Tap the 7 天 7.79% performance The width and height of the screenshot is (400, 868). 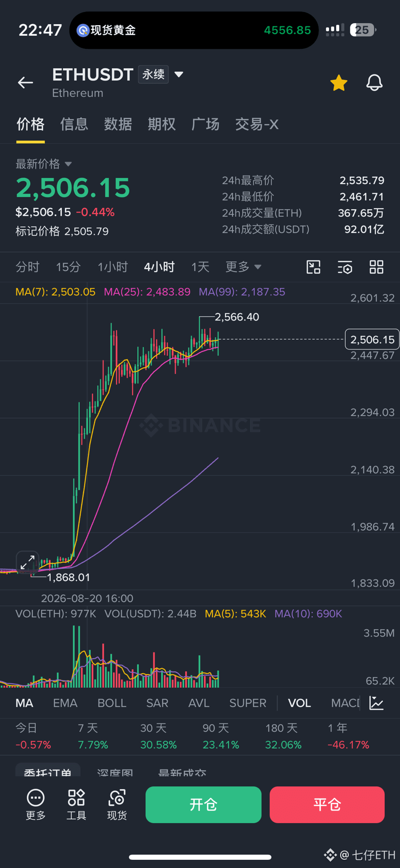pos(93,736)
